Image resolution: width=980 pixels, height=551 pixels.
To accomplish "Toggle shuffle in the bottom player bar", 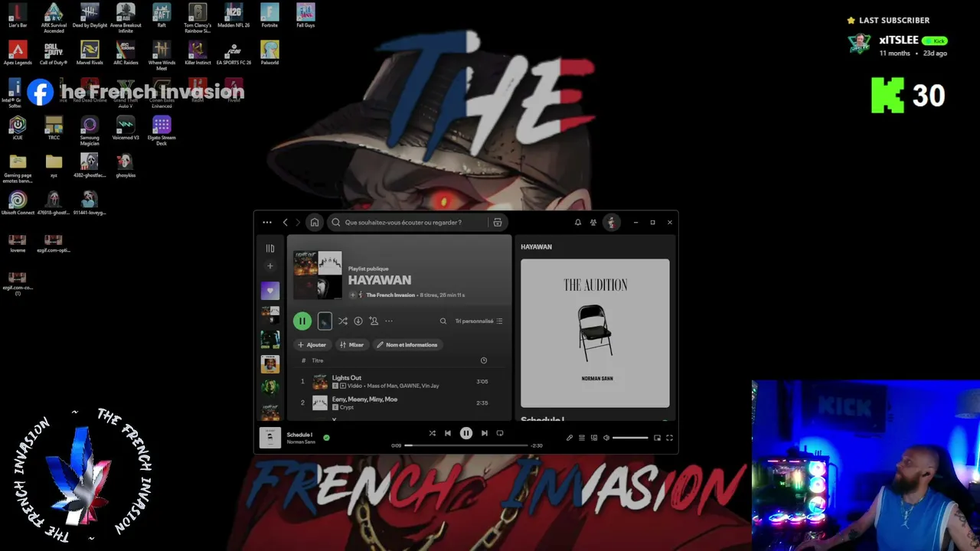I will [x=433, y=433].
